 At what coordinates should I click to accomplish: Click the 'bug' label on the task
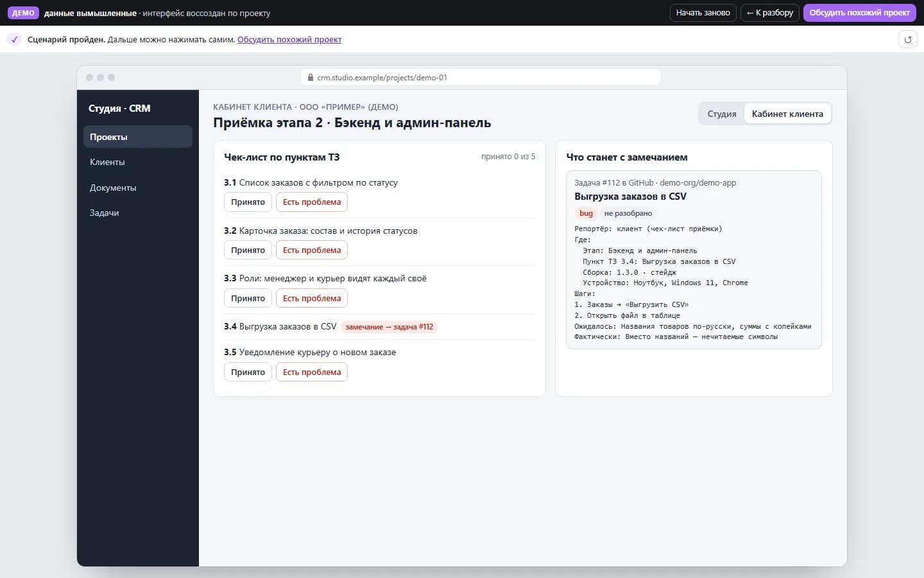586,213
